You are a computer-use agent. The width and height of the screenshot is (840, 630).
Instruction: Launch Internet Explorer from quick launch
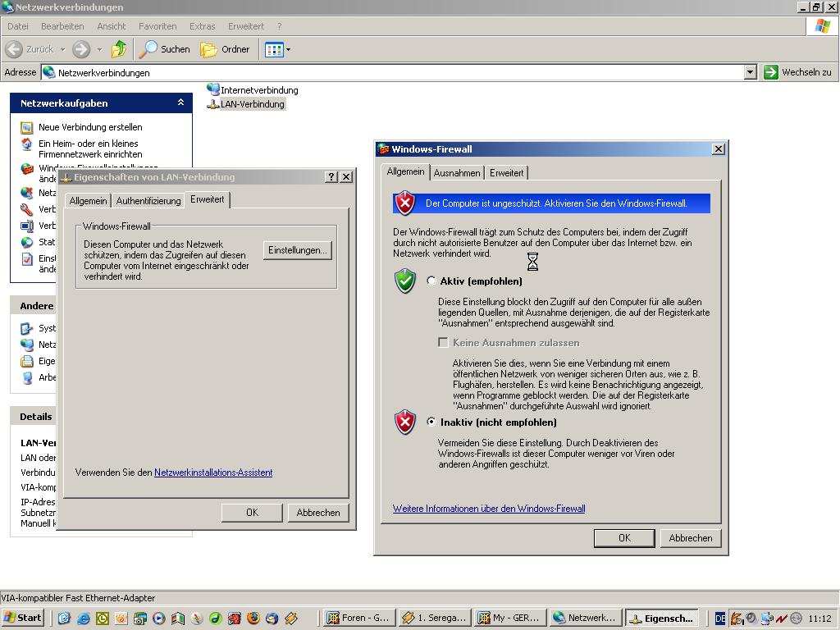tap(83, 619)
